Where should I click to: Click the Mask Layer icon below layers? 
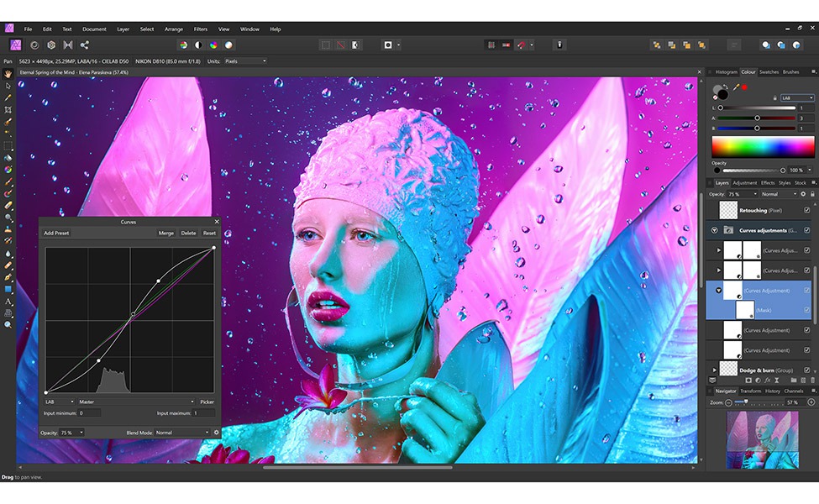click(x=748, y=381)
